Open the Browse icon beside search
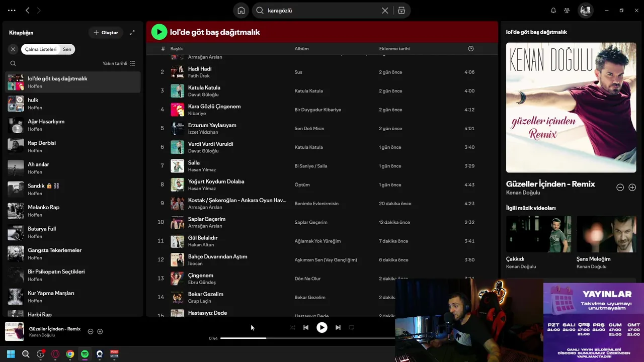The width and height of the screenshot is (644, 362). click(401, 11)
